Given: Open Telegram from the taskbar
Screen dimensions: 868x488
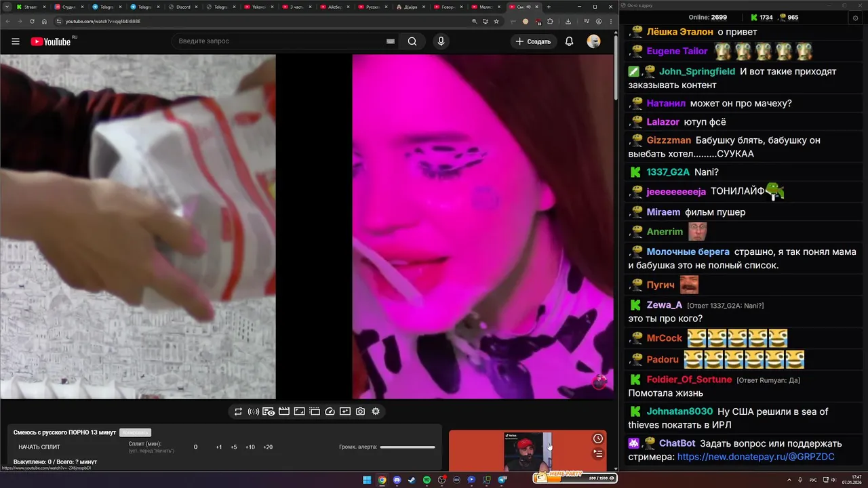Looking at the screenshot, I should click(x=502, y=480).
